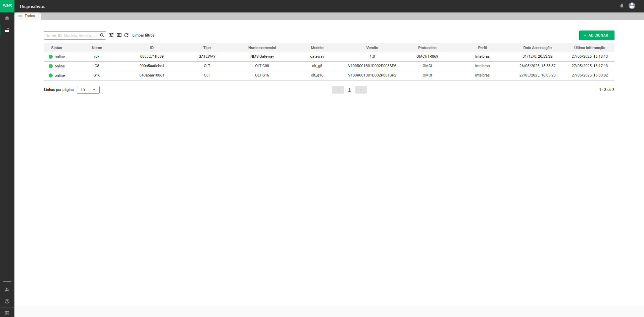Click the olt_g8 model cell
The width and height of the screenshot is (644, 317).
click(317, 66)
